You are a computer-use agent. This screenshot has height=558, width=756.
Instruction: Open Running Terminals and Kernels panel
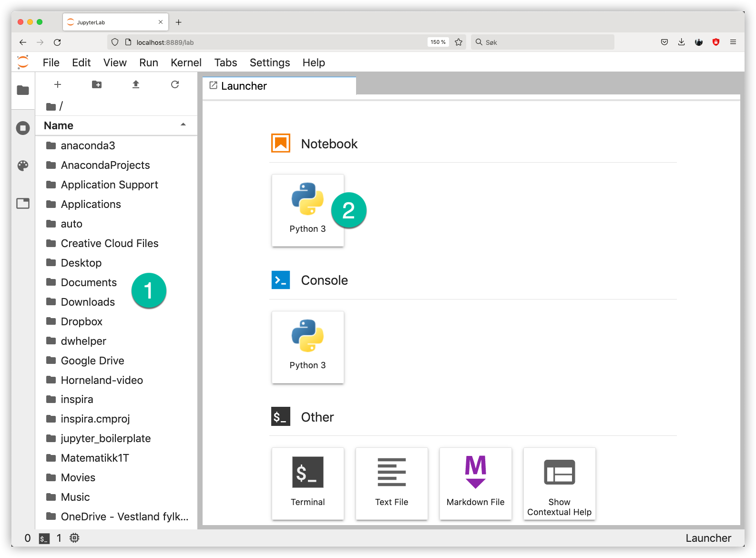coord(23,128)
